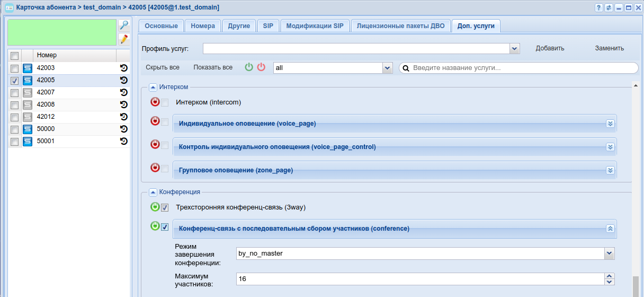This screenshot has width=644, height=297.
Task: Switch to the Модификации SIP tab
Action: click(x=315, y=26)
